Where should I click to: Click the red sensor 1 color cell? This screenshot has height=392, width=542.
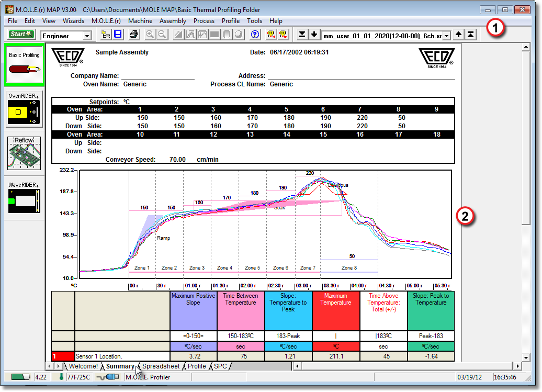pyautogui.click(x=63, y=356)
